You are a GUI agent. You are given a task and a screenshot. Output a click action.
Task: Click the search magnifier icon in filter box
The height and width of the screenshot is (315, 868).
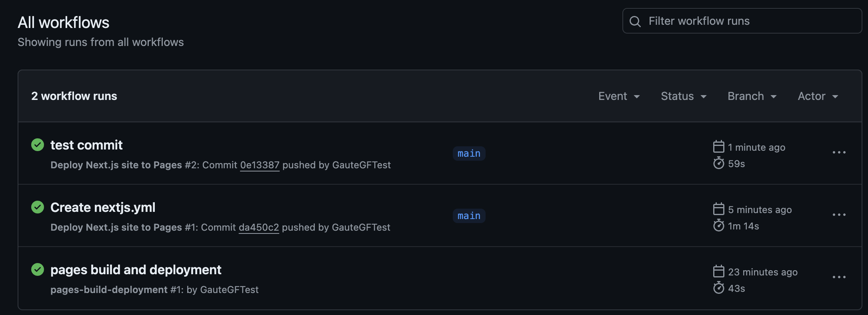tap(635, 21)
